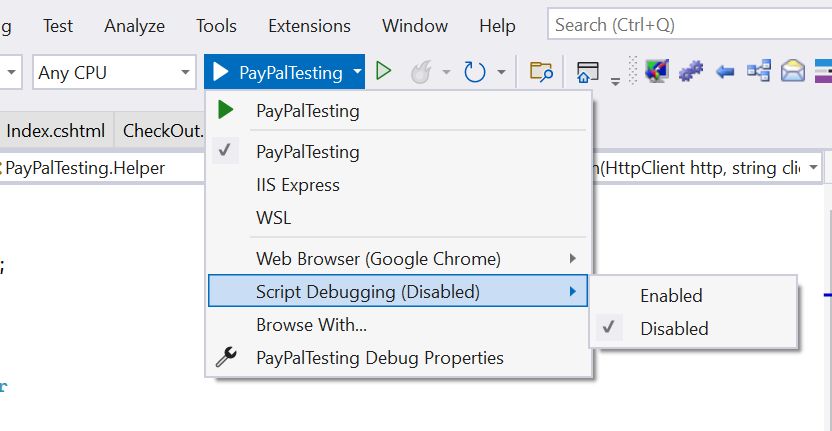This screenshot has height=431, width=832.
Task: Enable script debugging in the submenu
Action: click(693, 296)
